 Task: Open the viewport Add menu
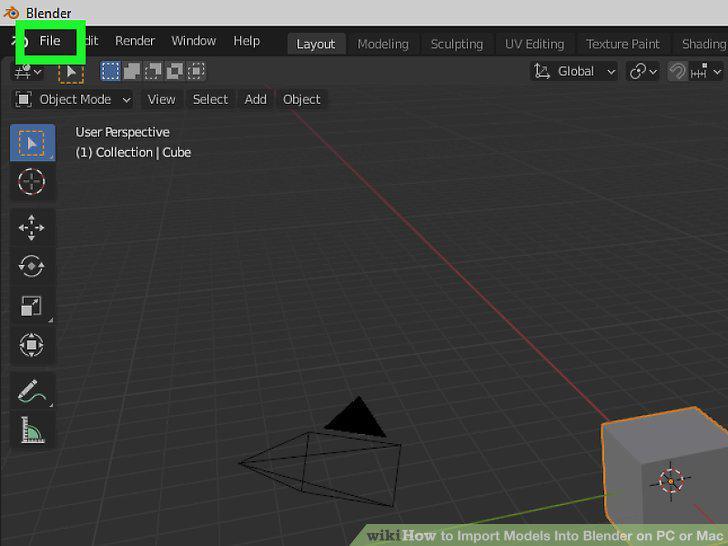(255, 99)
